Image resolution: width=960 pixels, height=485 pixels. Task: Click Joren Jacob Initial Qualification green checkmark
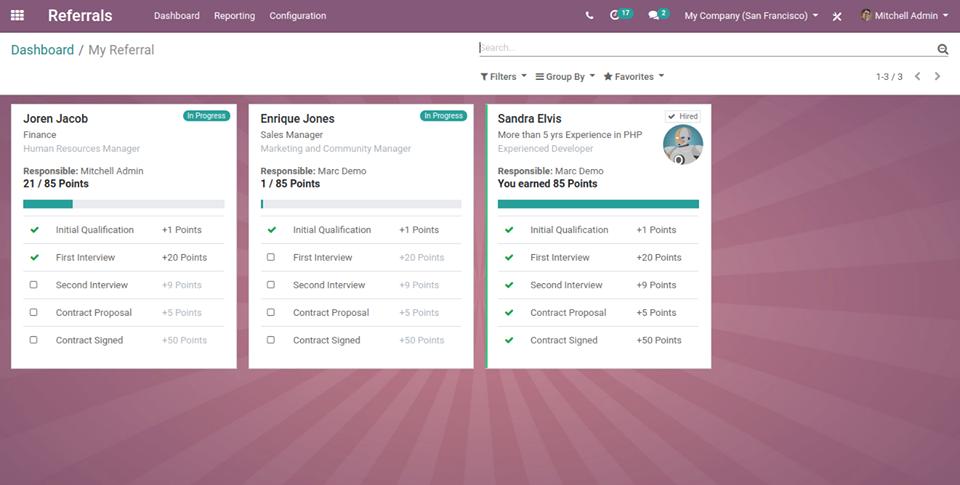(x=34, y=230)
